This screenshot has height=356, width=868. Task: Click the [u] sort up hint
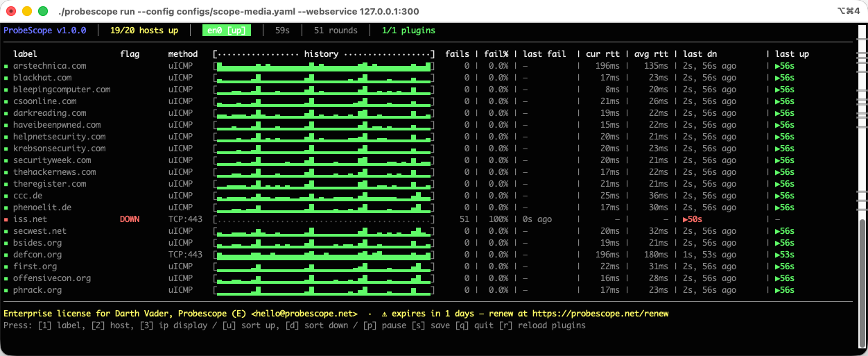(x=250, y=325)
